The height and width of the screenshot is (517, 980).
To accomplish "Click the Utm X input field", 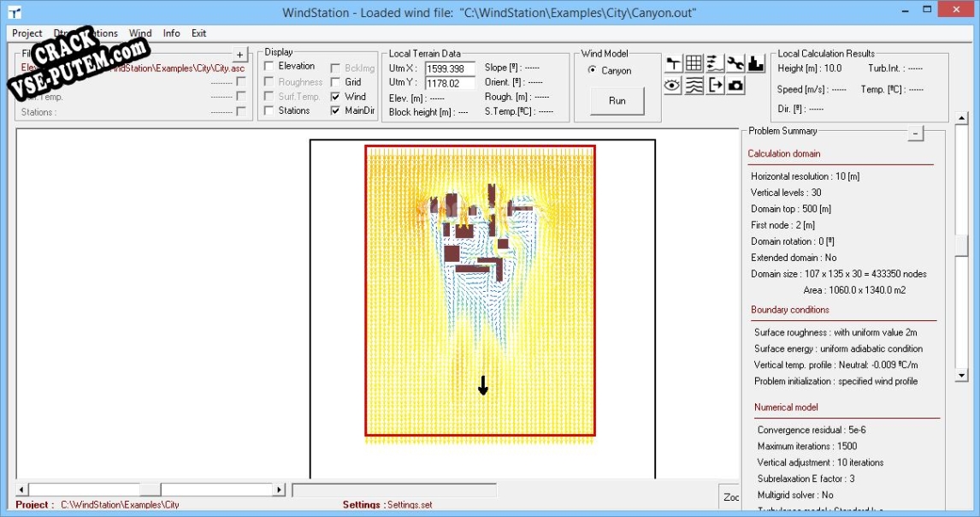I will point(450,68).
